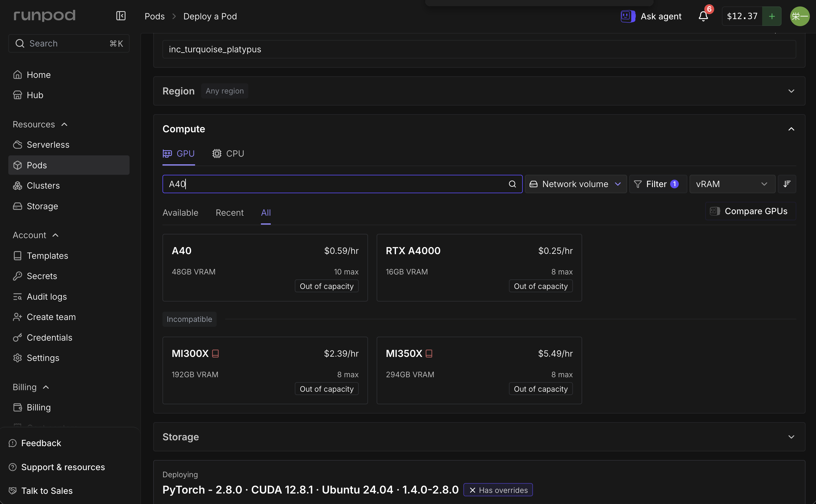This screenshot has height=504, width=816.
Task: Open Home from the sidebar
Action: tap(69, 75)
